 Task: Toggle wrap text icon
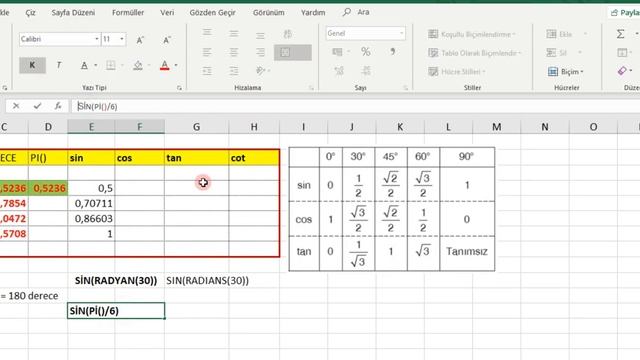[287, 34]
